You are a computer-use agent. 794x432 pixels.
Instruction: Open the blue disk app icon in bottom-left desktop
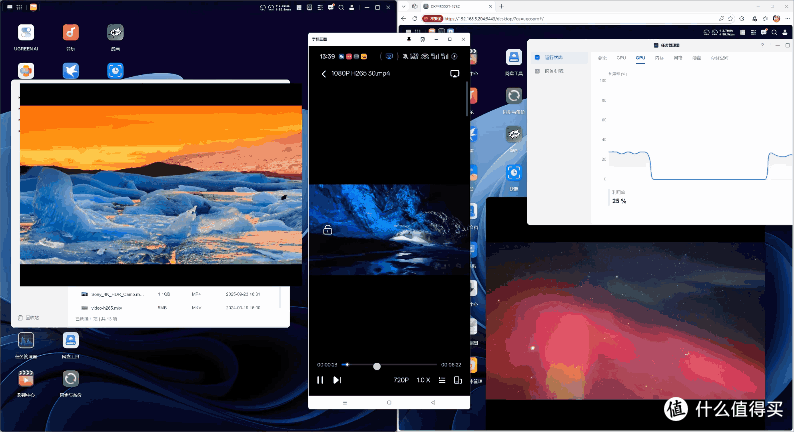[x=70, y=340]
